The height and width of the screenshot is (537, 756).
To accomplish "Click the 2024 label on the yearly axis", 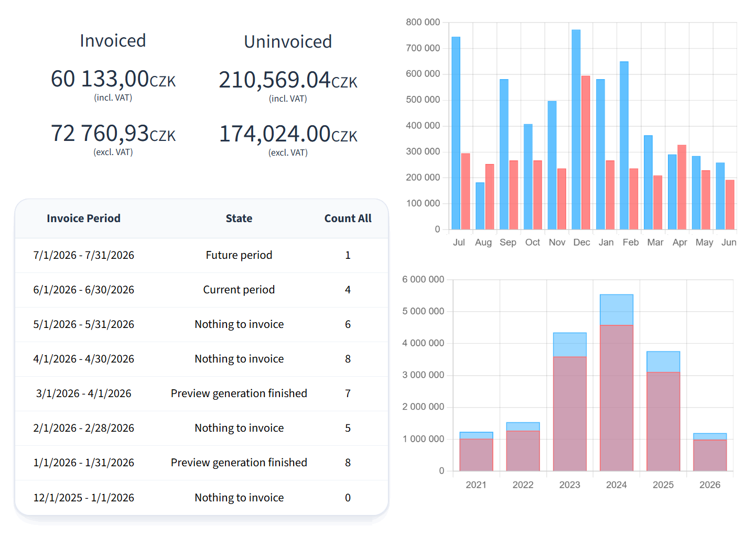I will (617, 485).
